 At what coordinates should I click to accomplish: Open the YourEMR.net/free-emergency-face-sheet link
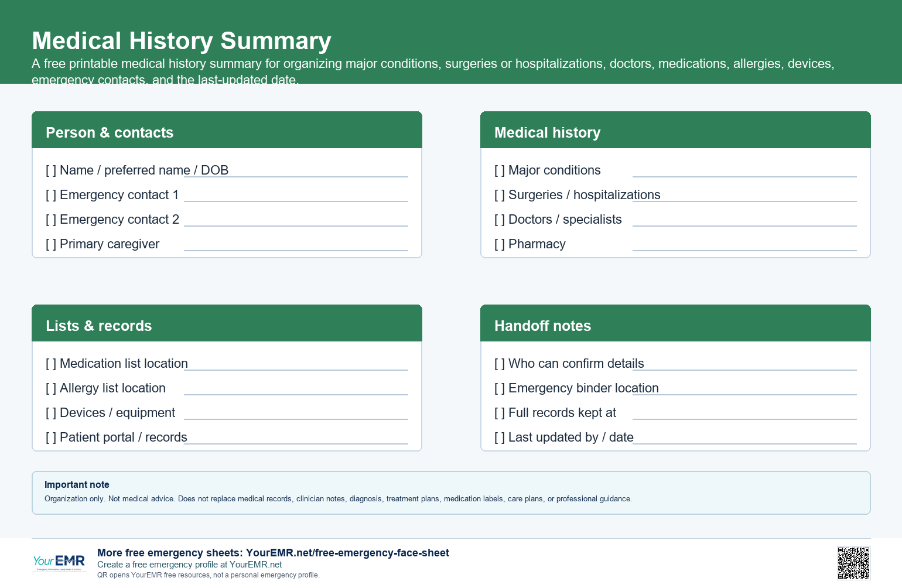point(347,553)
